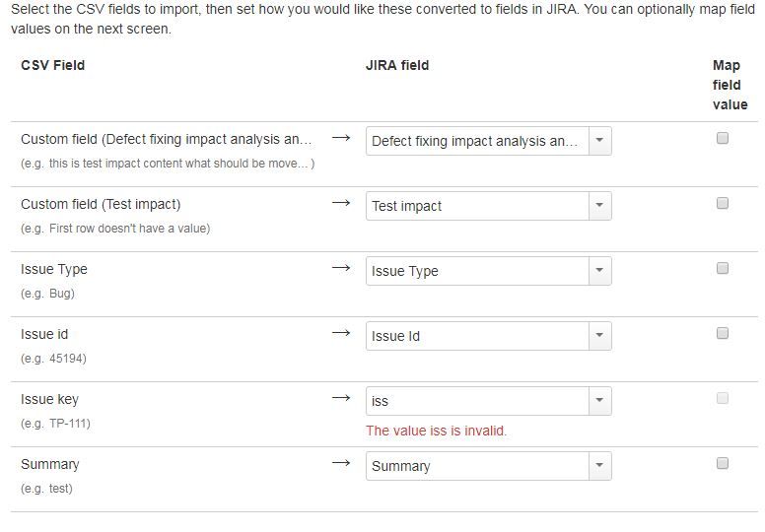Click example text '(e.g. TP-111)'

pyautogui.click(x=55, y=424)
